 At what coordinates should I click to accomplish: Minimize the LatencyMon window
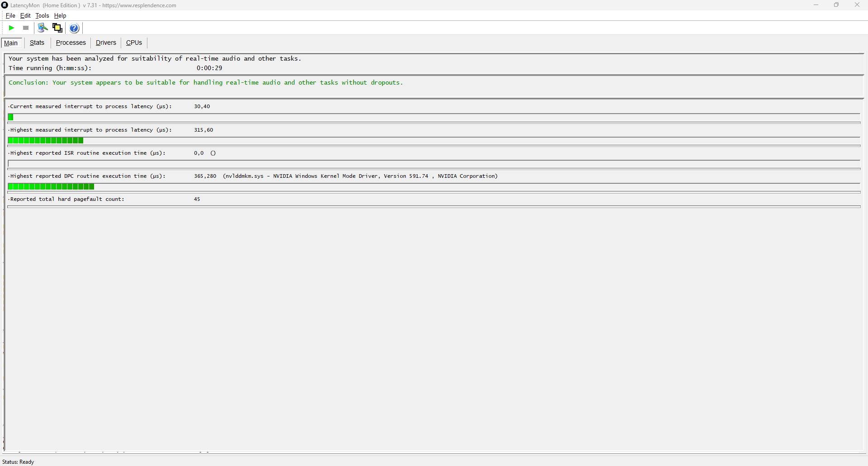[816, 5]
